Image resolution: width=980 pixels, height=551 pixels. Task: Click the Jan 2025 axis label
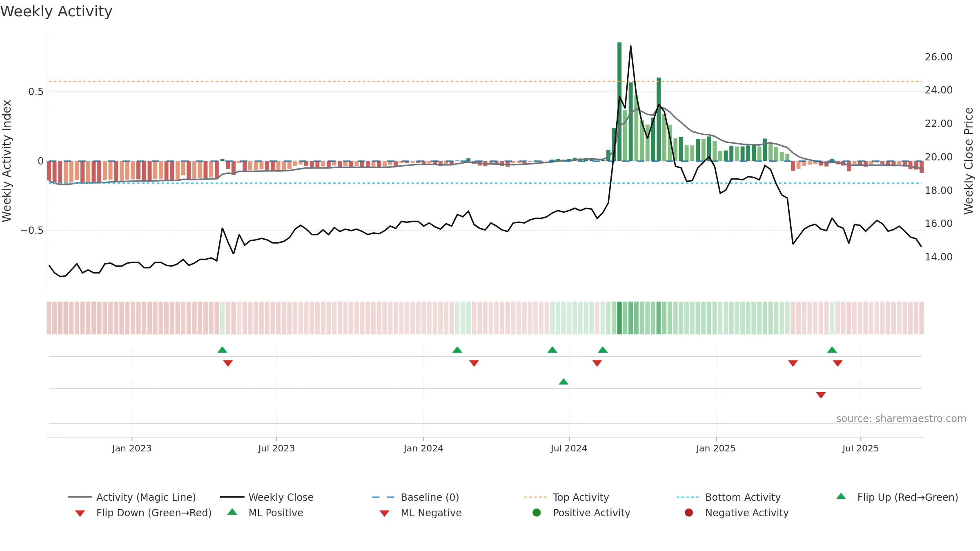[716, 448]
